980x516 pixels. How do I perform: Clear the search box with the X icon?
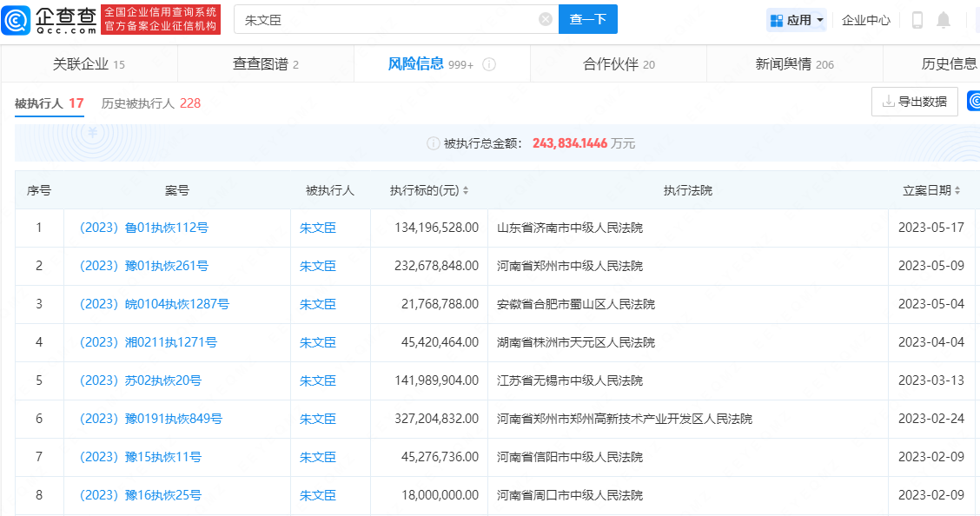pos(545,19)
